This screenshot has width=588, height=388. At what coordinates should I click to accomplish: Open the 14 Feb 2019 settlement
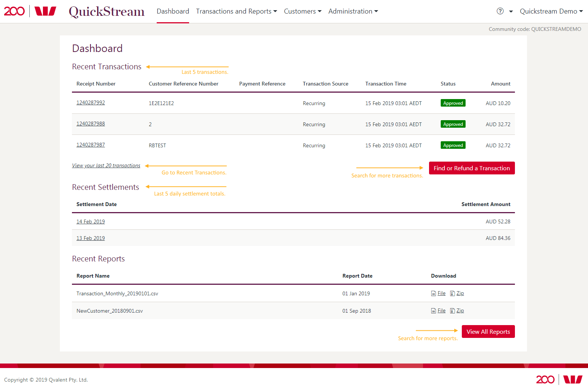pos(91,221)
